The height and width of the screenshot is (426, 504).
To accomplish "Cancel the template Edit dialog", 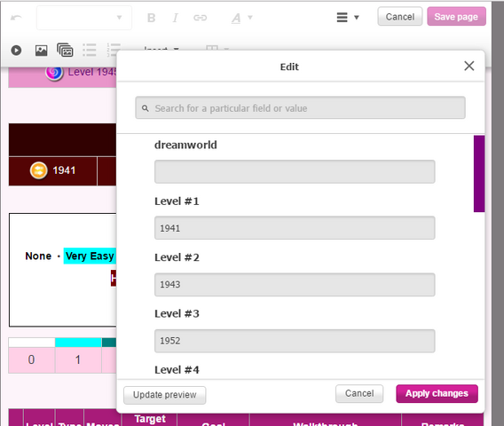I will [x=359, y=393].
